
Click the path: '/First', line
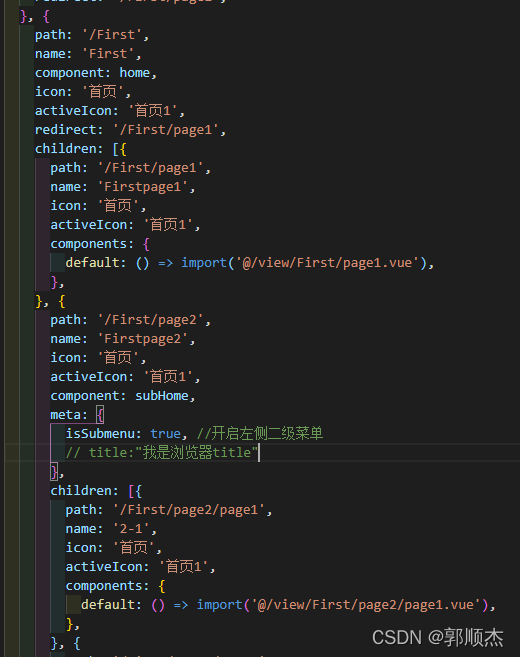point(92,35)
